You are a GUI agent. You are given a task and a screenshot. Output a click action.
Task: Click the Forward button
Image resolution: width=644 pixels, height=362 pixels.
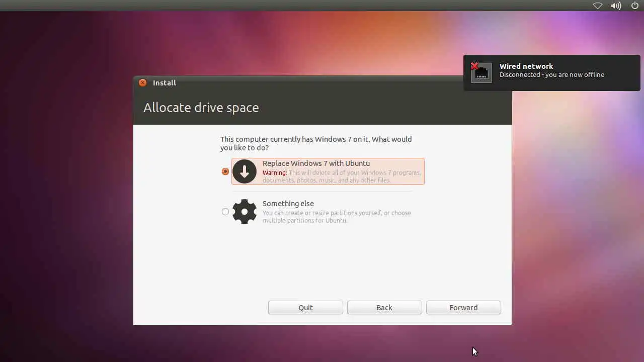tap(463, 308)
